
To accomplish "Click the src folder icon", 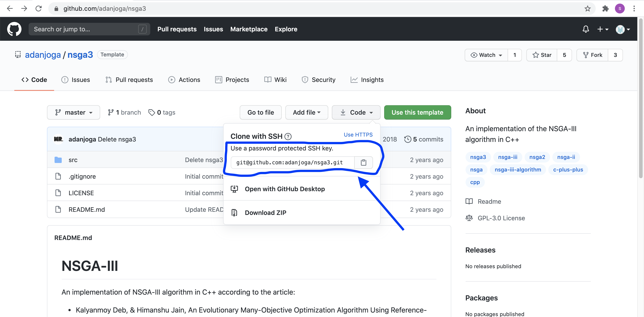I will click(58, 160).
